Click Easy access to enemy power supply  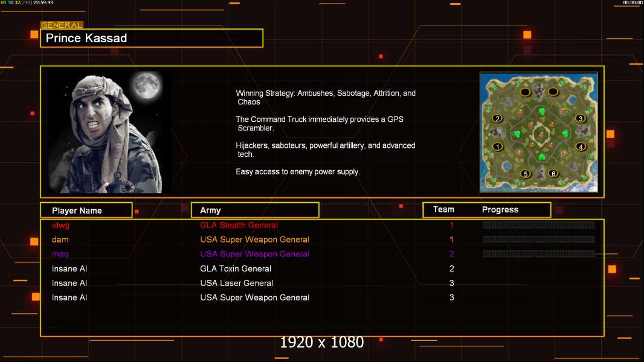coord(298,172)
